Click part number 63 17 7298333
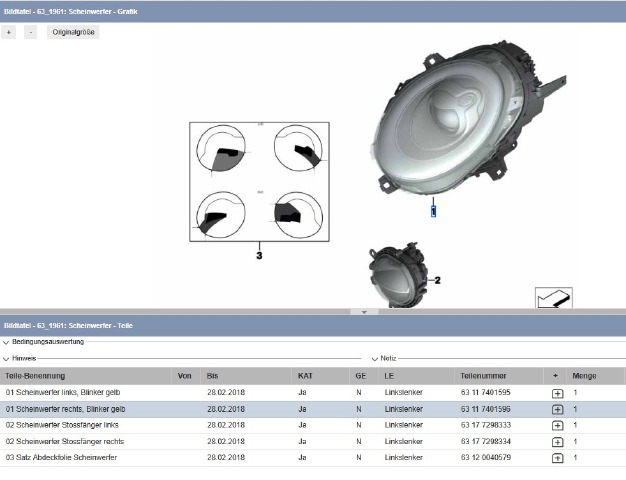This screenshot has height=480, width=626. (x=486, y=425)
